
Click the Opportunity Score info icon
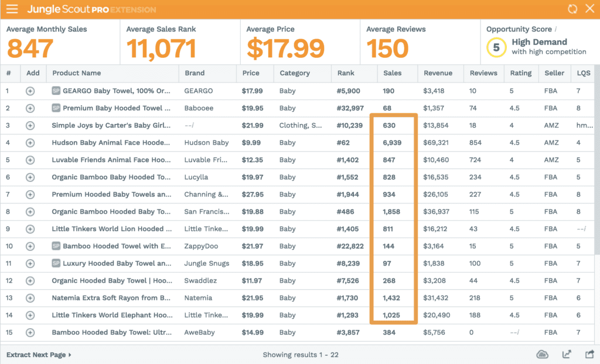[x=555, y=29]
